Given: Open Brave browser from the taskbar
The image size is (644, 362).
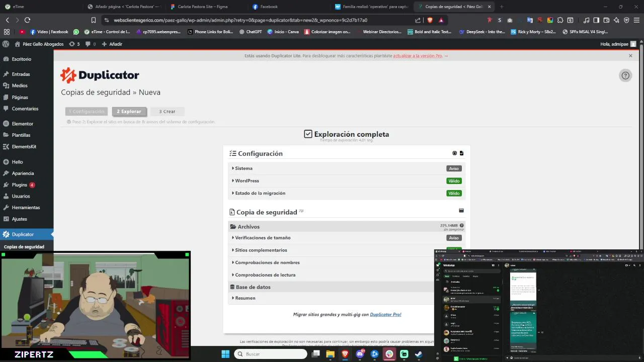Looking at the screenshot, I should 345,354.
